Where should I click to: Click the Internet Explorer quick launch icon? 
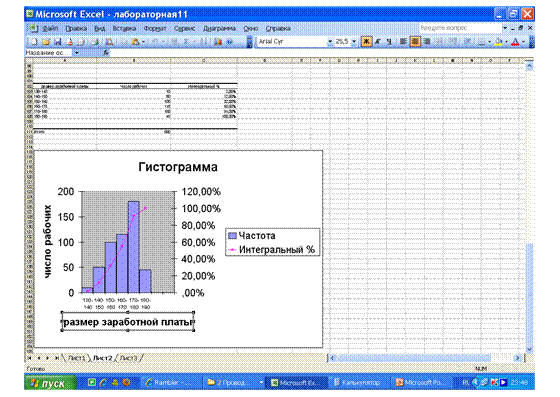(x=103, y=383)
